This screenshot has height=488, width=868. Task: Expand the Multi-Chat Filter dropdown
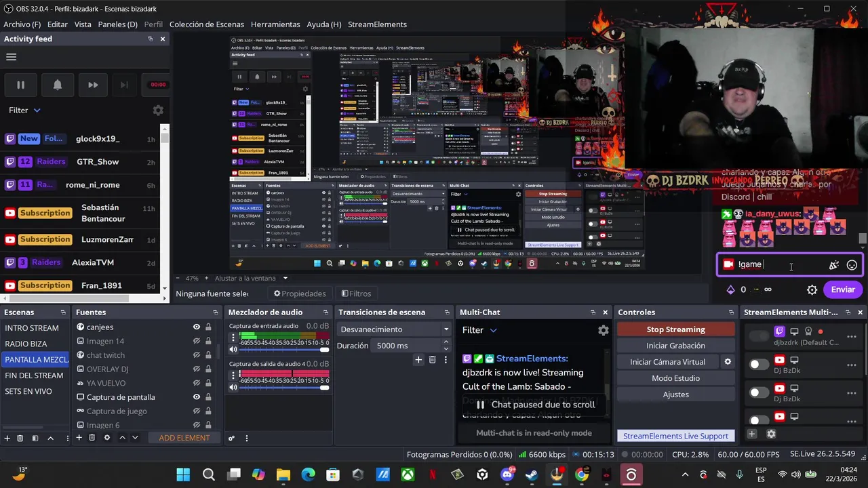[479, 330]
